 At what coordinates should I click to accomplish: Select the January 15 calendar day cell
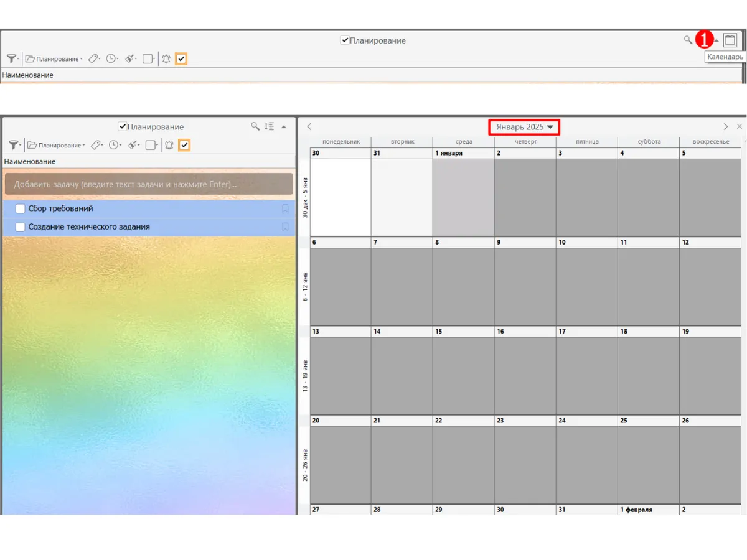click(x=463, y=367)
